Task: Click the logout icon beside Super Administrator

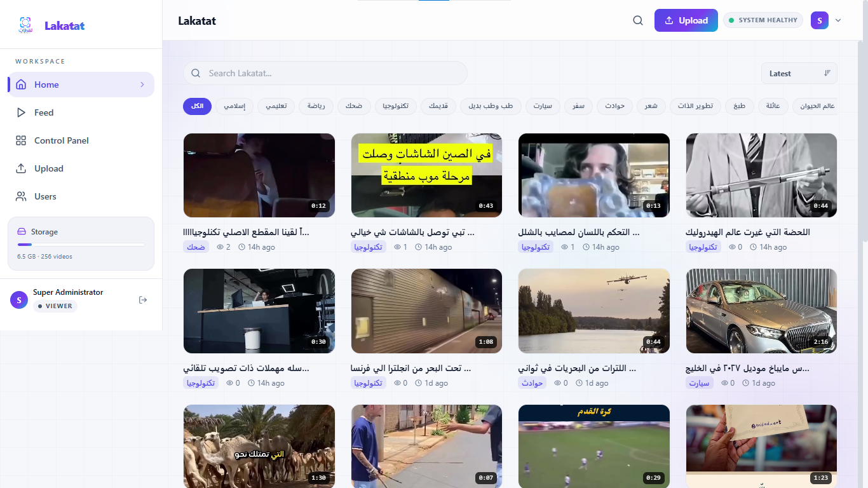Action: pyautogui.click(x=143, y=300)
